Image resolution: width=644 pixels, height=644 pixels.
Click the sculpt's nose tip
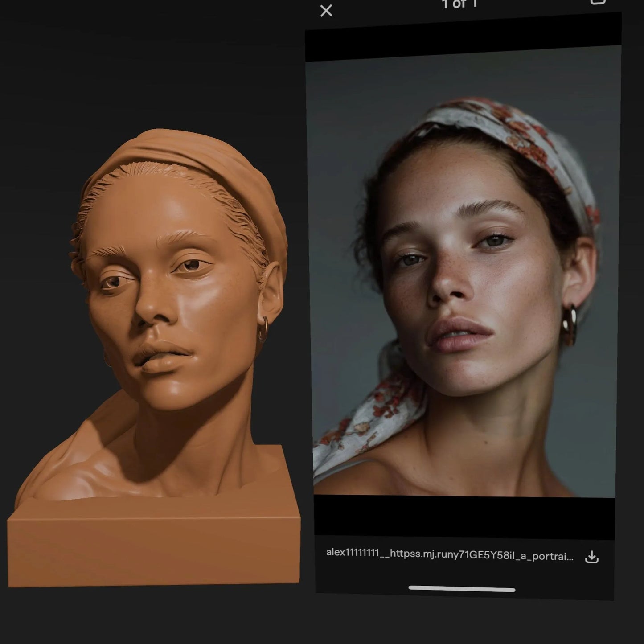tap(146, 315)
